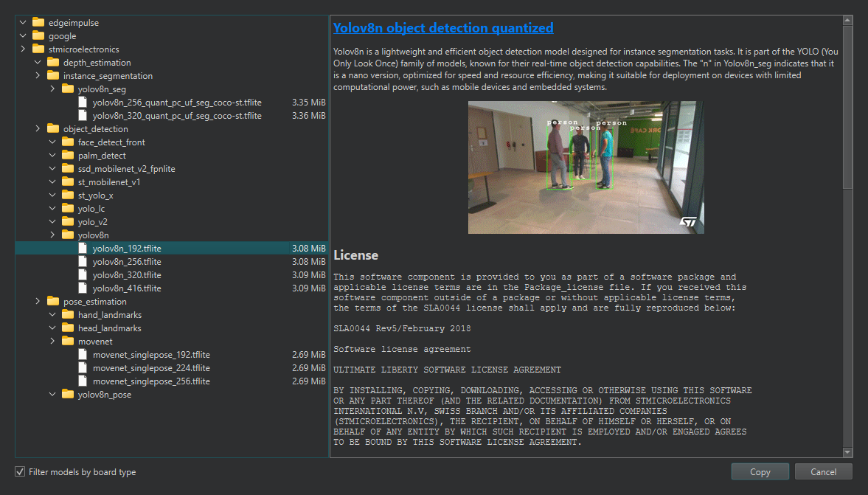Toggle the stmicroelectronics node arrow
The image size is (868, 495).
pos(23,49)
